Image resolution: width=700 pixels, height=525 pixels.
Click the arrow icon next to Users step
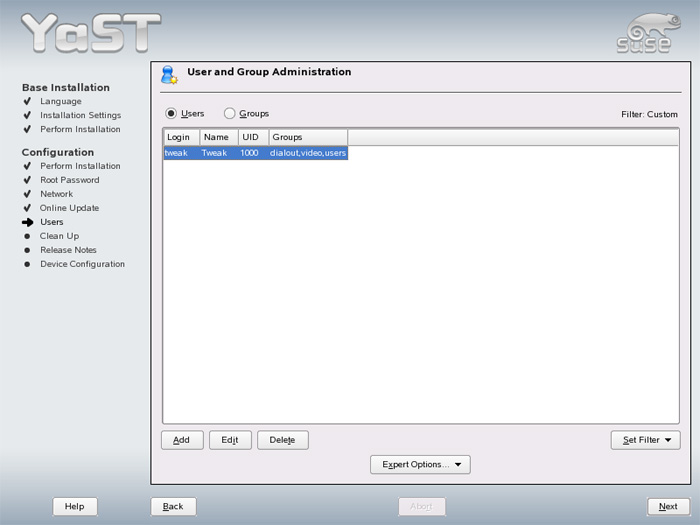point(28,222)
